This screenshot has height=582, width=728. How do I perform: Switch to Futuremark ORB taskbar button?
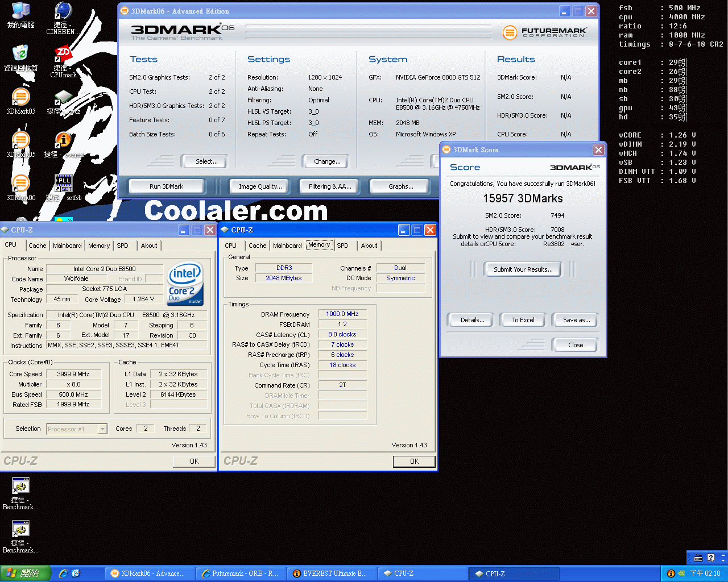[241, 573]
